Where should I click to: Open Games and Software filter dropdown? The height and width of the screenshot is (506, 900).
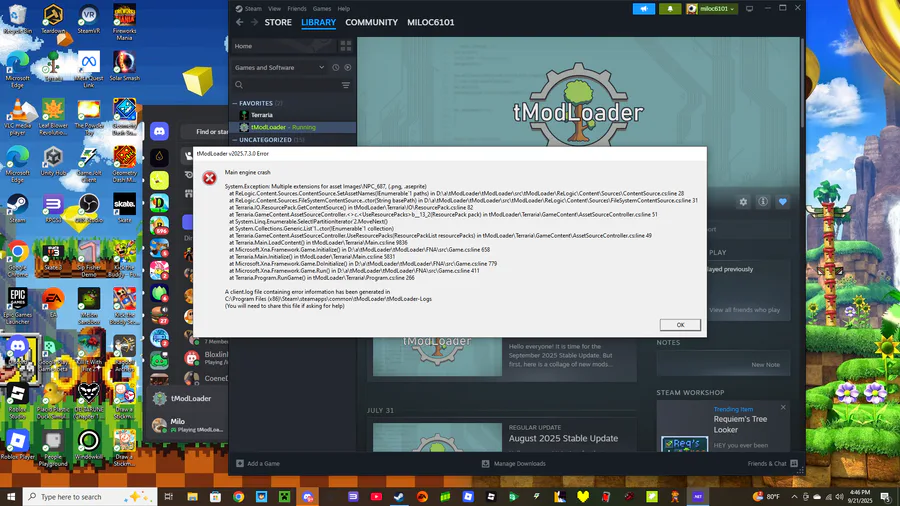[x=279, y=68]
